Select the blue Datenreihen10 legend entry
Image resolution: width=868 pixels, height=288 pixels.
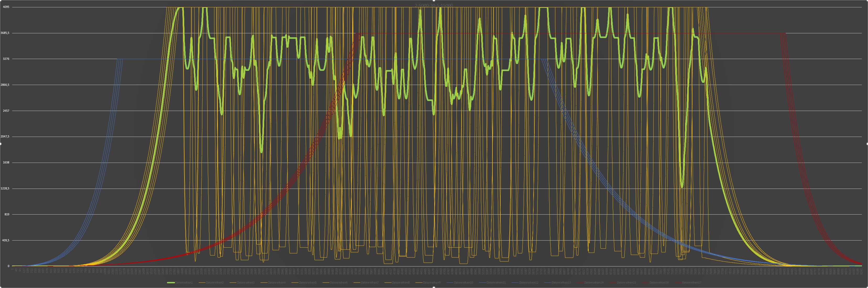464,282
